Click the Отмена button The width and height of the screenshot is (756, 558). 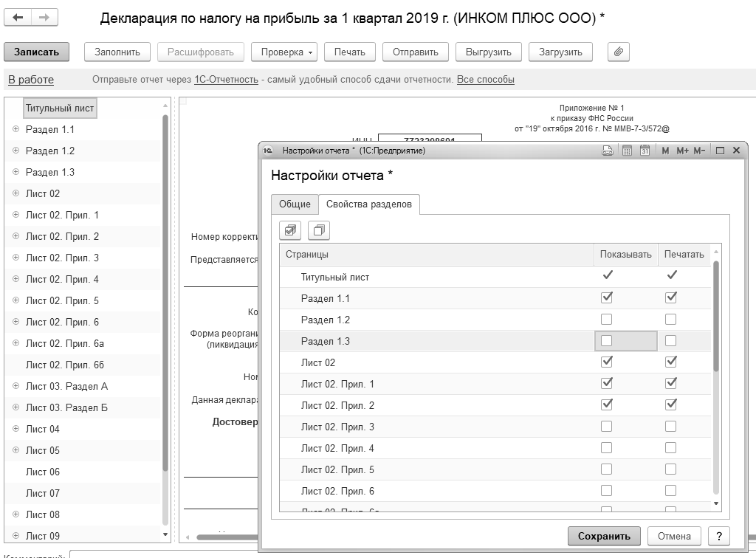point(674,536)
